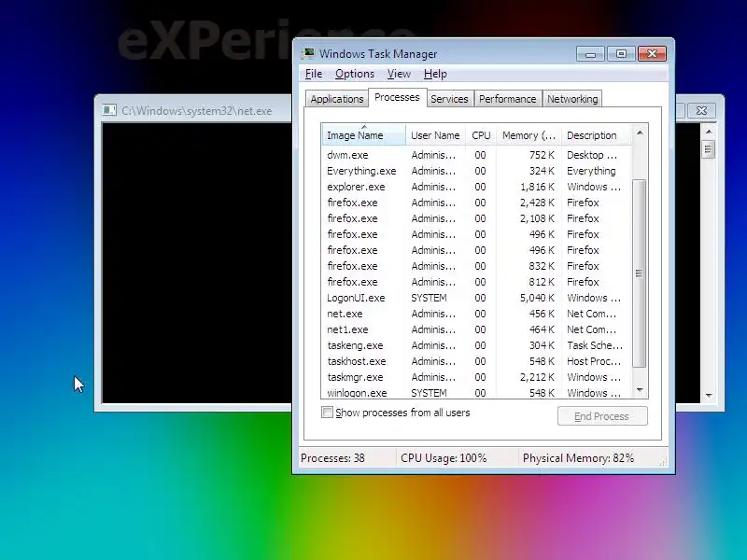Screen dimensions: 747x560
Task: Click the Desktop ... description cell
Action: [x=592, y=155]
